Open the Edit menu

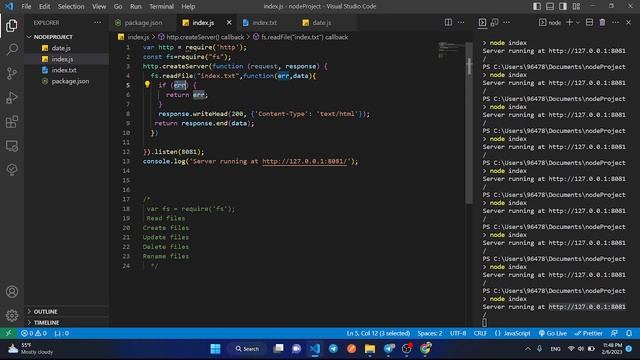(x=44, y=6)
